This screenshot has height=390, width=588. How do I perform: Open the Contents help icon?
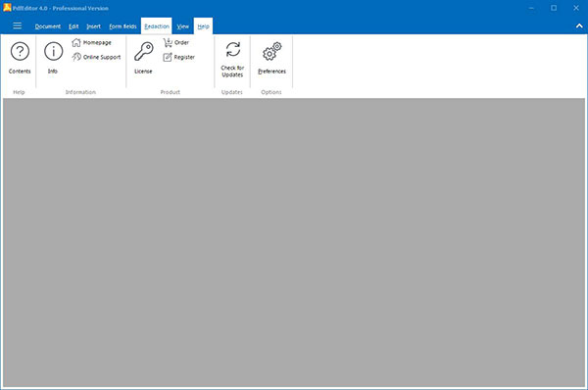pyautogui.click(x=20, y=51)
